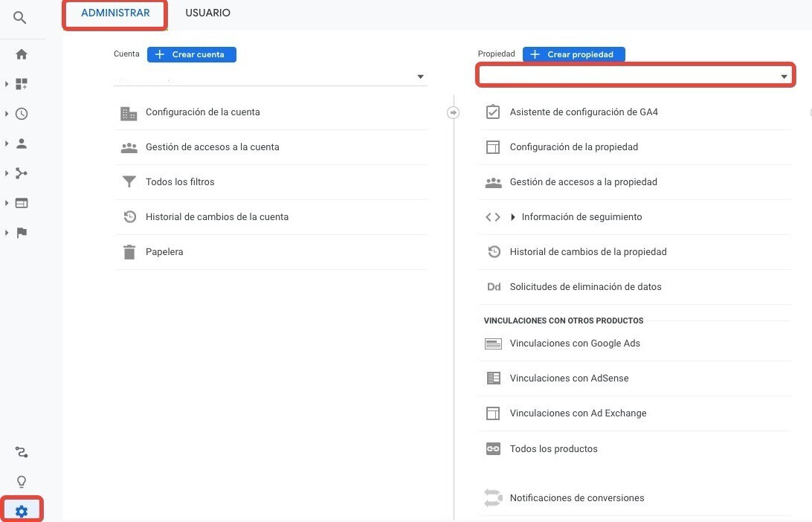Open Realtime reports via the clock icon
Image resolution: width=812 pixels, height=522 pixels.
(x=21, y=113)
